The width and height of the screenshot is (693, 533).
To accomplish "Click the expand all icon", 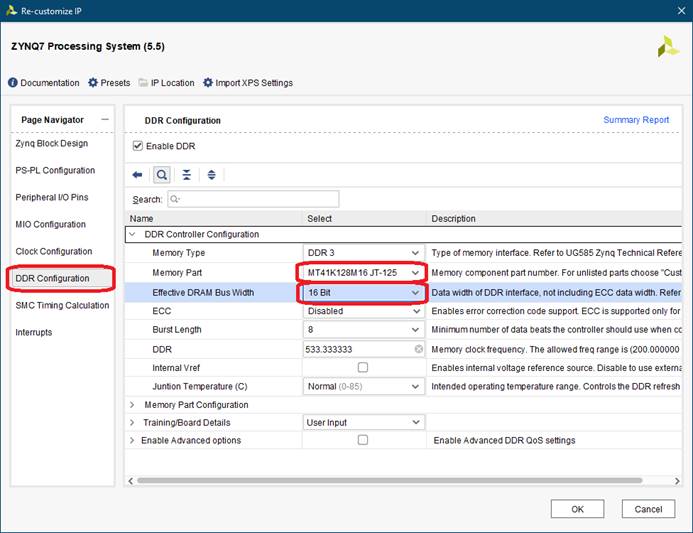I will pyautogui.click(x=211, y=175).
